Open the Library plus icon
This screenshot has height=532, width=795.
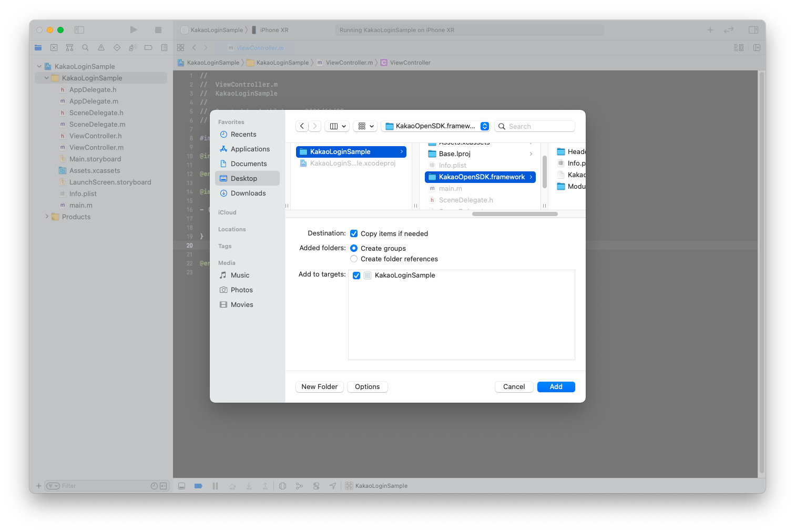(x=710, y=30)
